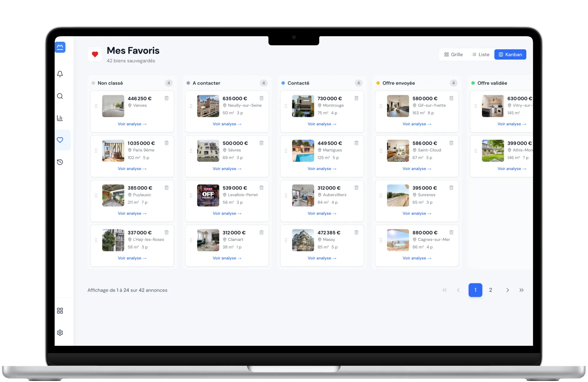Go to next page arrow
Image resolution: width=588 pixels, height=382 pixels.
(508, 290)
